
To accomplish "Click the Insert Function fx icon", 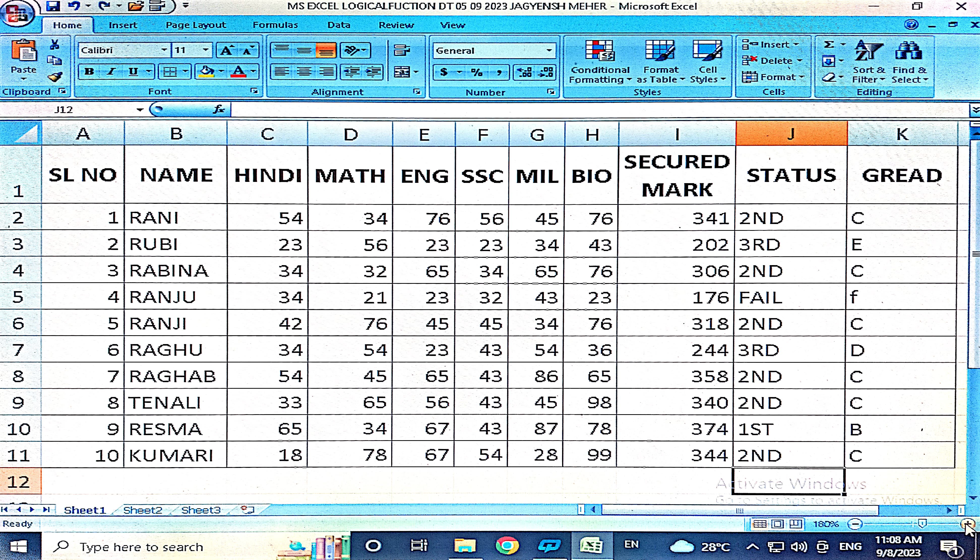I will [x=219, y=110].
